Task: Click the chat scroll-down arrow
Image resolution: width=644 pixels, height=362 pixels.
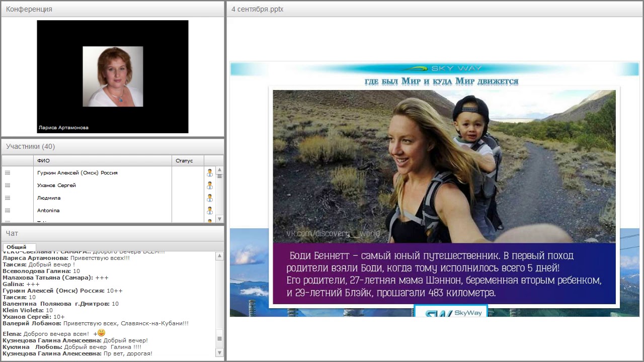Action: pyautogui.click(x=219, y=353)
